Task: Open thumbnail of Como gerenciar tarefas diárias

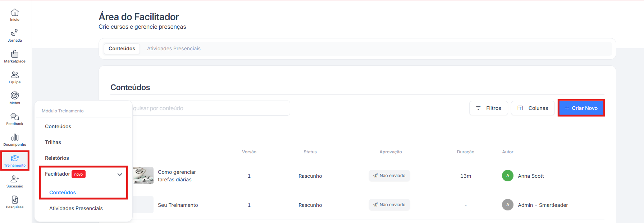Action: (143, 176)
